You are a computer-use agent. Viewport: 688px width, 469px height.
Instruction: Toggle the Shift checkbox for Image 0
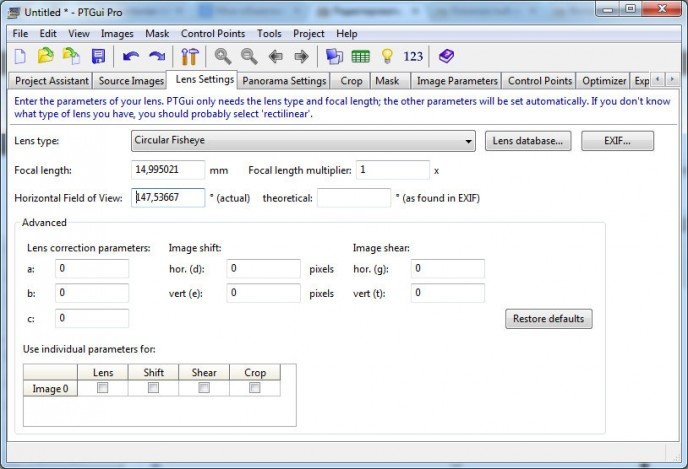(153, 388)
